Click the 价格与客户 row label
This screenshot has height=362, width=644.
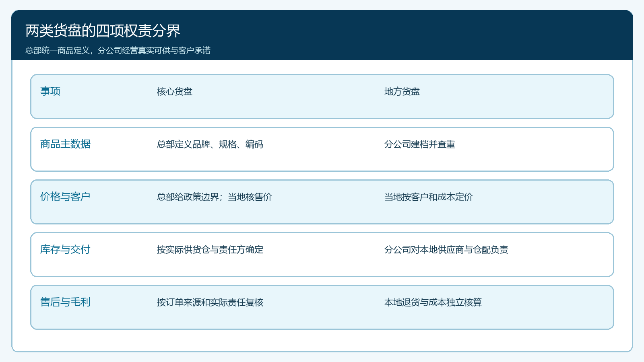point(65,197)
